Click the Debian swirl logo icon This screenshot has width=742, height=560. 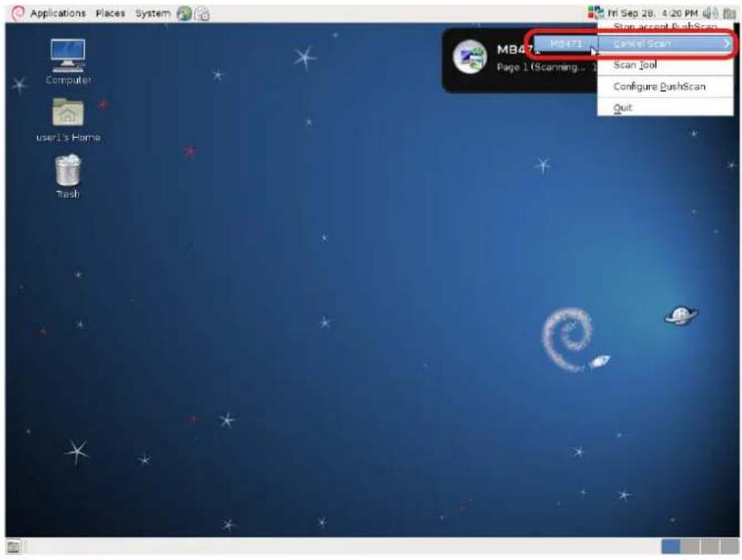(17, 13)
